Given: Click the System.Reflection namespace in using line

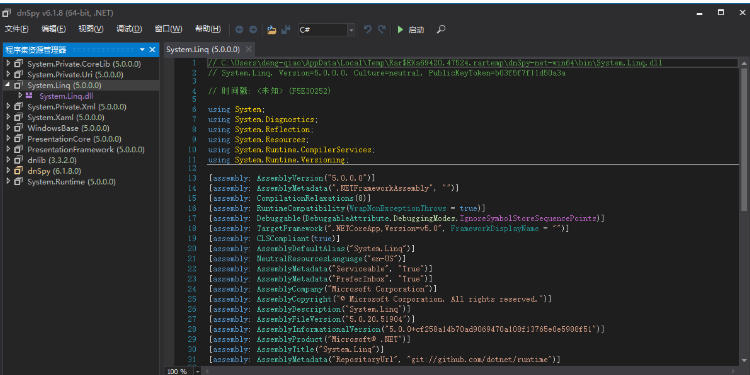Looking at the screenshot, I should 273,130.
